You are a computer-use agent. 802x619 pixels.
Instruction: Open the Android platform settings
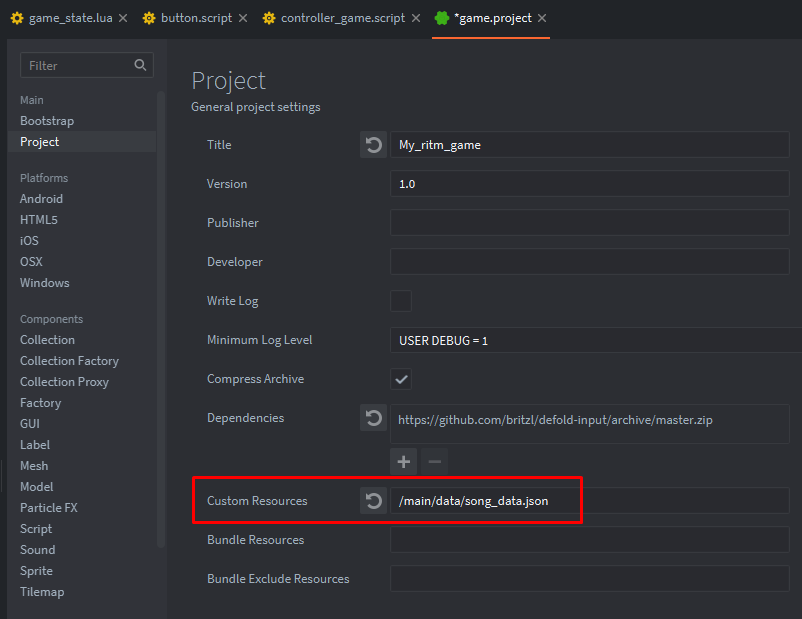coord(41,199)
